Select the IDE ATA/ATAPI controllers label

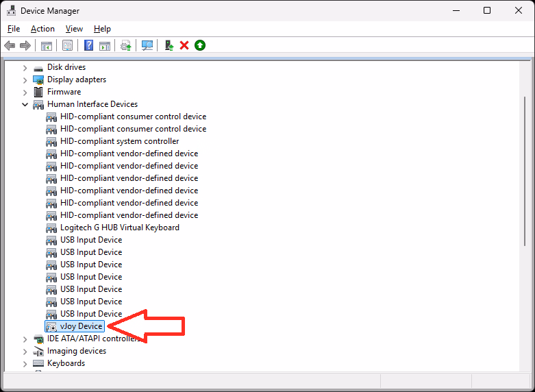click(95, 339)
